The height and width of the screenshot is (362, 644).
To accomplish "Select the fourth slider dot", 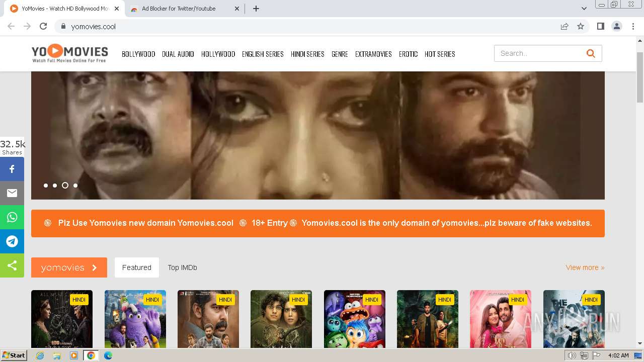I will click(x=75, y=186).
